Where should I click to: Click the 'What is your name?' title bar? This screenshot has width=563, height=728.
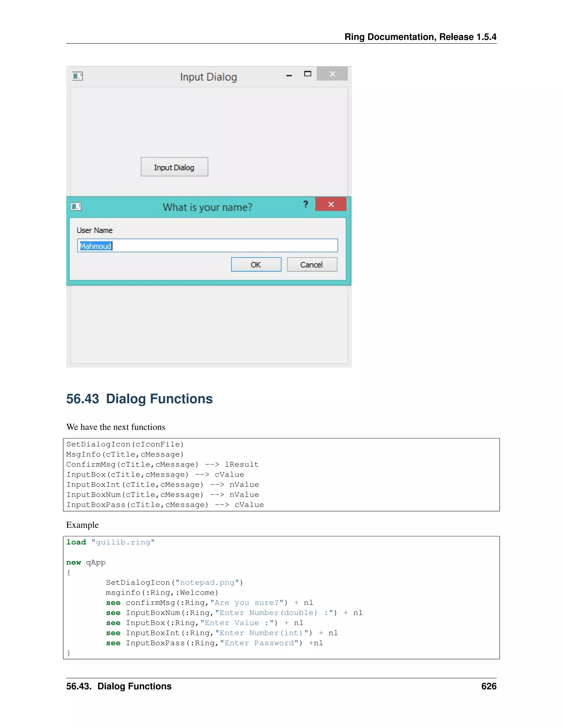tap(207, 207)
